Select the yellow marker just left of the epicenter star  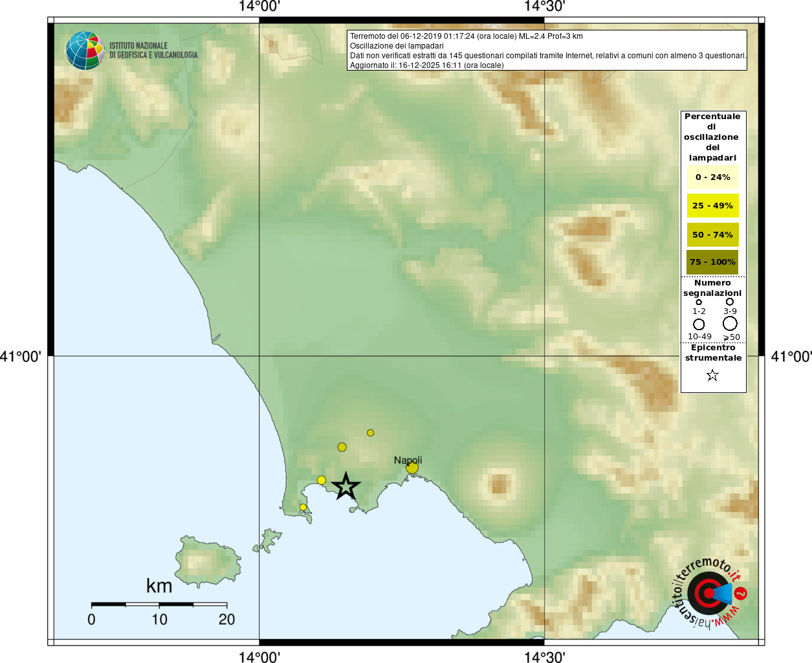click(321, 480)
